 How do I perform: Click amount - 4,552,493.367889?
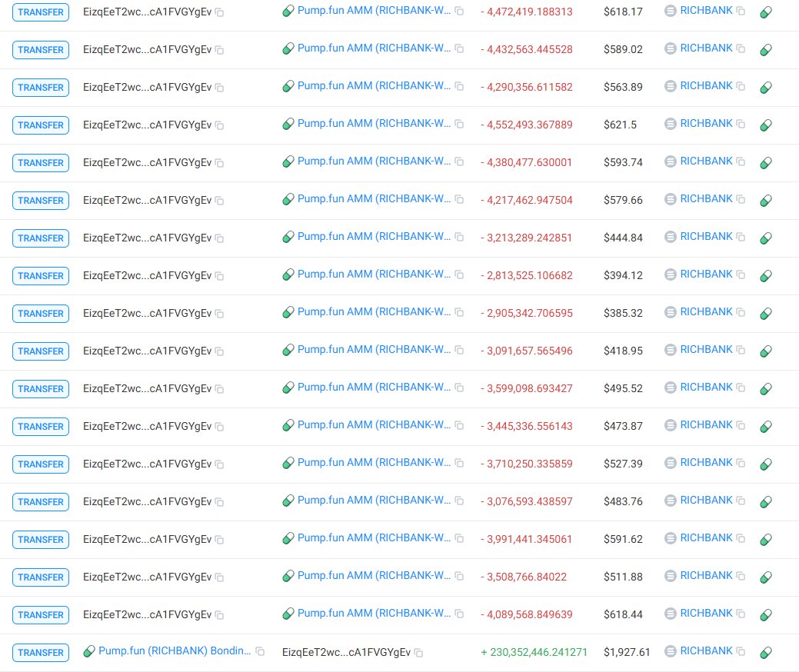[x=526, y=125]
